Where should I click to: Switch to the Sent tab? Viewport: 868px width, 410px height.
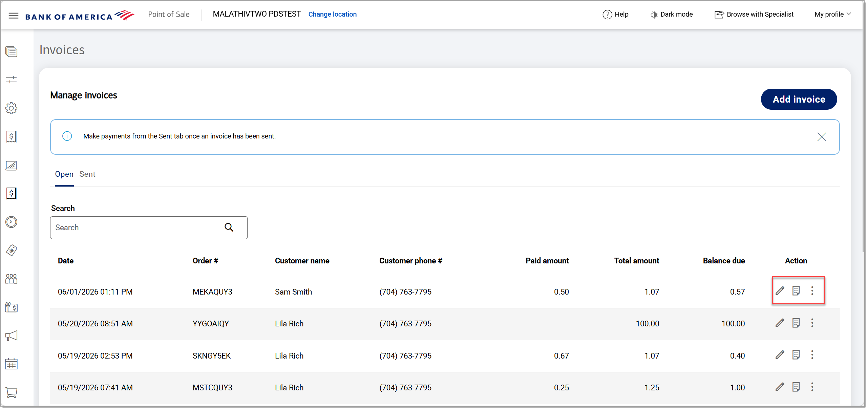pyautogui.click(x=87, y=174)
